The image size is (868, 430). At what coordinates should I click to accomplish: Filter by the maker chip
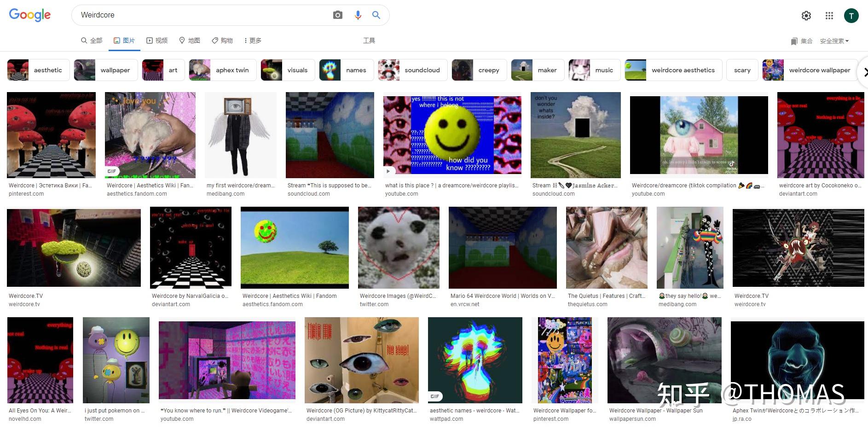[538, 70]
